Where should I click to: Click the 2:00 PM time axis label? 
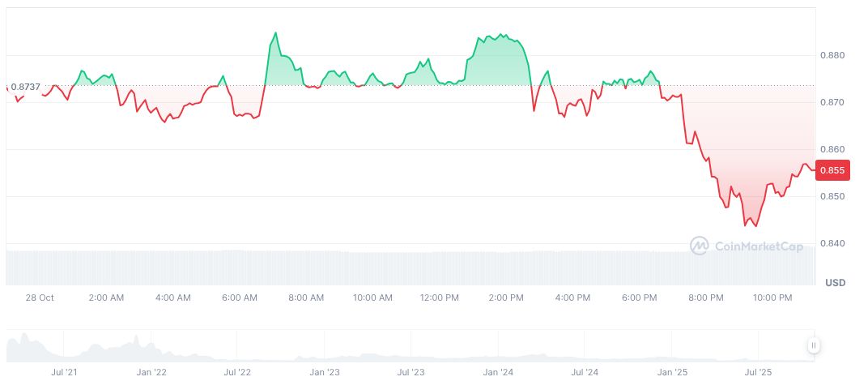[x=506, y=298]
